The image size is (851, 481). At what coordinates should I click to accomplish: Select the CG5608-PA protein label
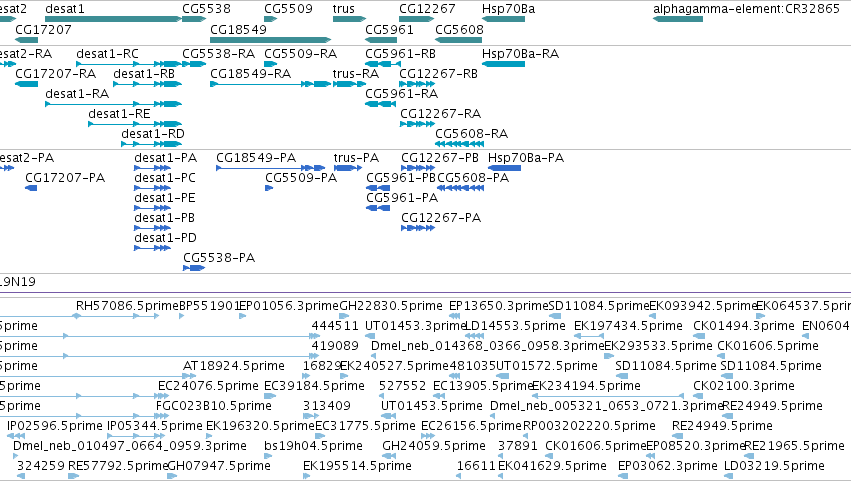473,178
